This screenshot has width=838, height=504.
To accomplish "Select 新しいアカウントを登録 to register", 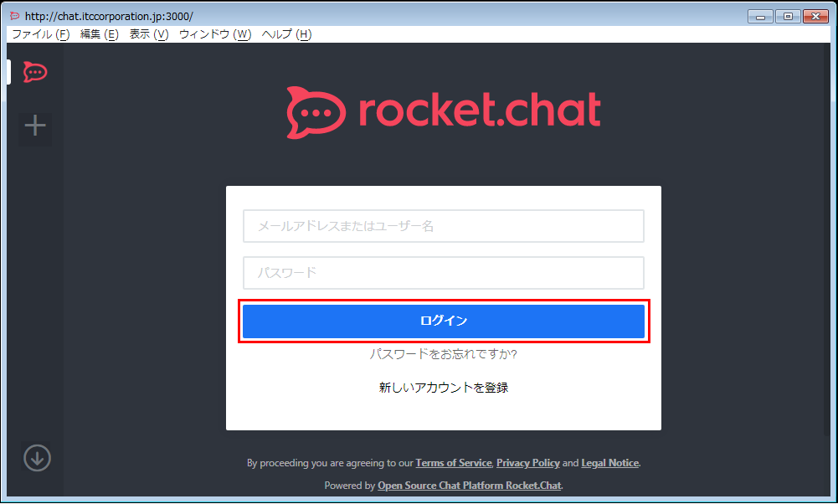I will [x=444, y=388].
